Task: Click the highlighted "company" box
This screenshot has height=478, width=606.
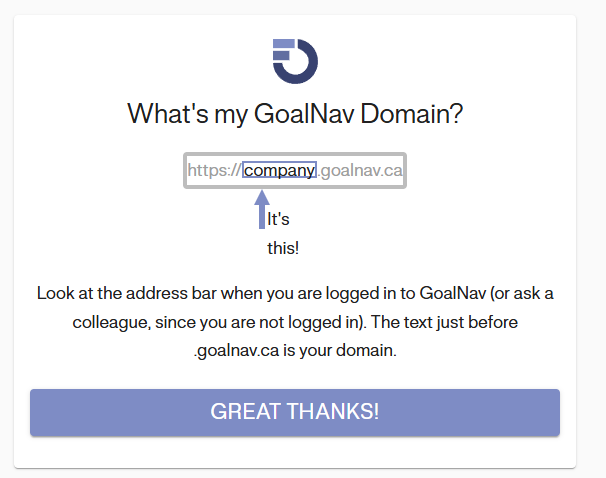Action: [280, 171]
